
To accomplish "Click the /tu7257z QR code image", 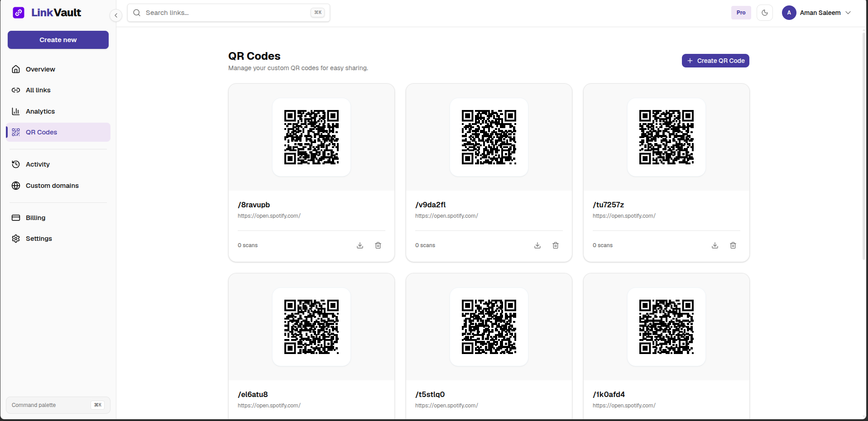I will 667,137.
